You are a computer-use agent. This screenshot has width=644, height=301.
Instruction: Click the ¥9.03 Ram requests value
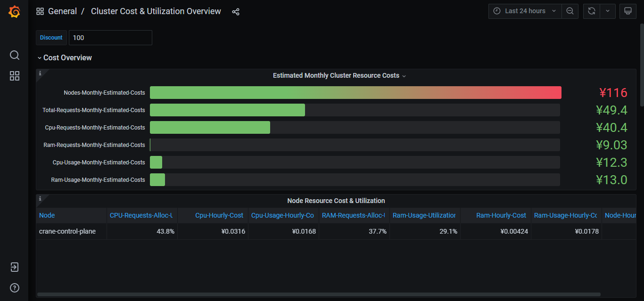611,145
